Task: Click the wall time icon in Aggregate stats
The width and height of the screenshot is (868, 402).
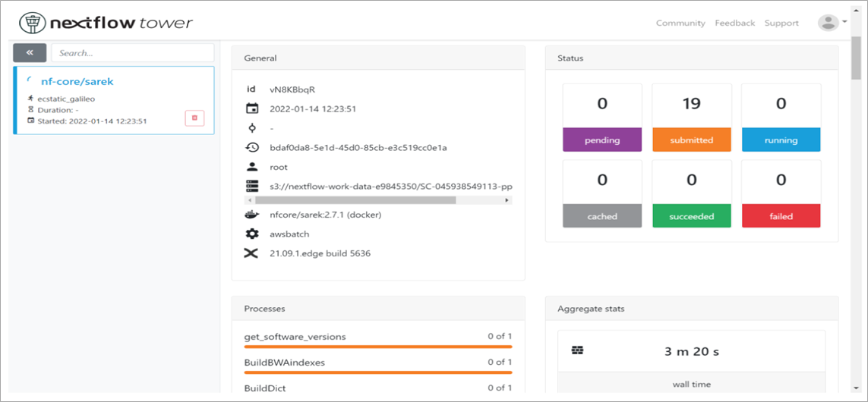Action: pyautogui.click(x=578, y=350)
